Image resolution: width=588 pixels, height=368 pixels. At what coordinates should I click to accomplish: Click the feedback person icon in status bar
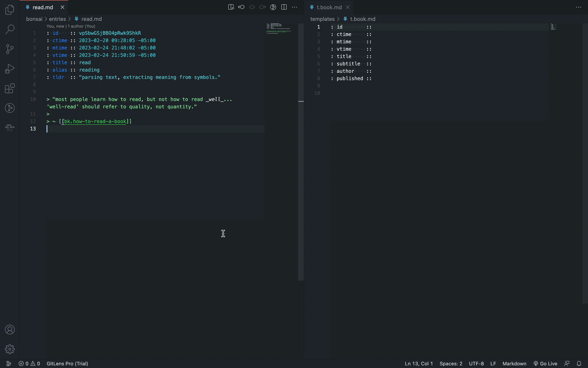[x=567, y=364]
